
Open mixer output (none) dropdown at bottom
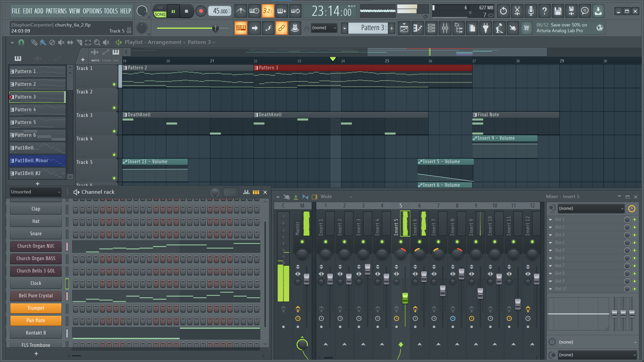pos(597,355)
